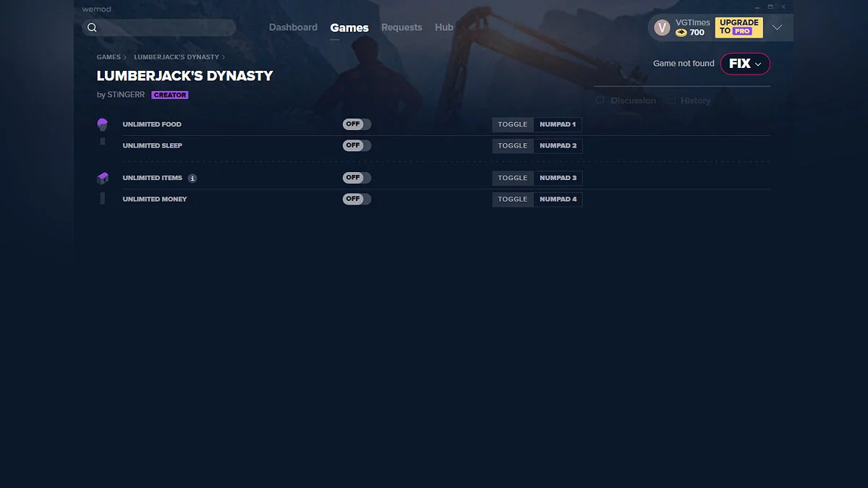Viewport: 868px width, 488px height.
Task: Click the Unlimited Sleep label
Action: pos(153,145)
